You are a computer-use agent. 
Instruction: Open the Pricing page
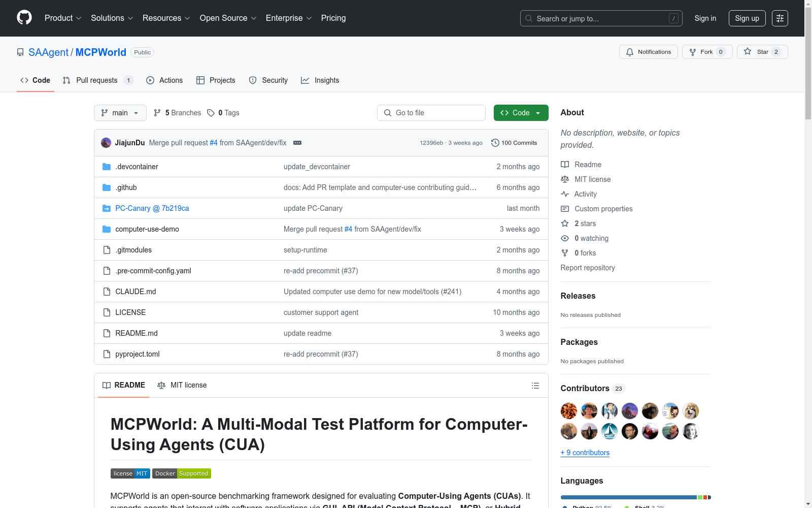[333, 18]
